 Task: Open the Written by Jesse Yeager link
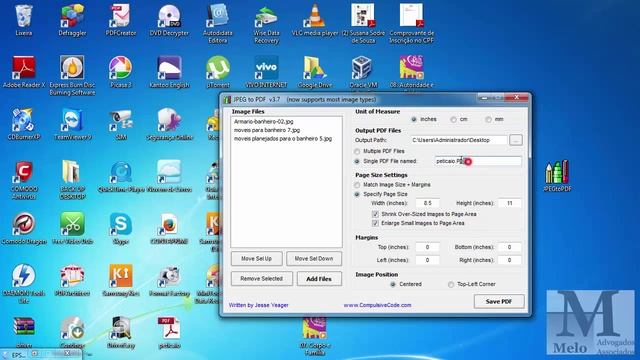[259, 305]
